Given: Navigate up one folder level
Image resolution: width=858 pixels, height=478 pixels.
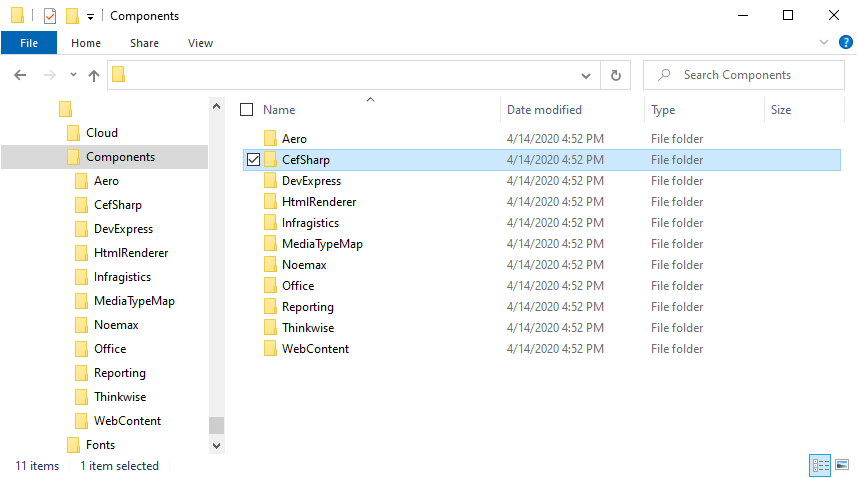Looking at the screenshot, I should point(94,75).
